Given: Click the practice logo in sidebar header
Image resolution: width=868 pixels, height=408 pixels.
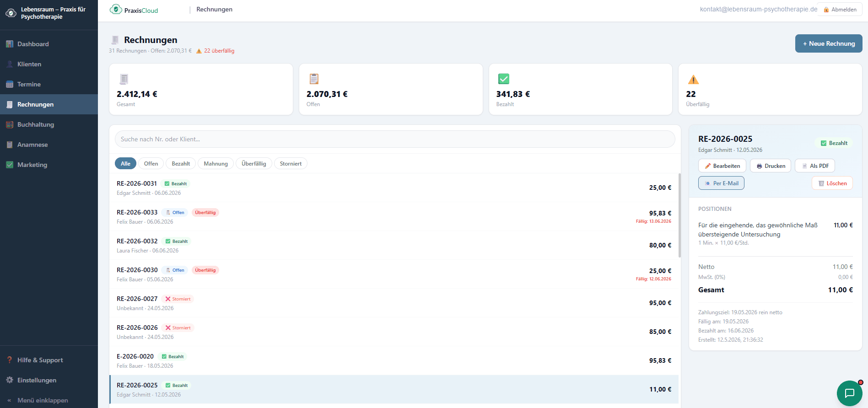Looking at the screenshot, I should tap(11, 13).
